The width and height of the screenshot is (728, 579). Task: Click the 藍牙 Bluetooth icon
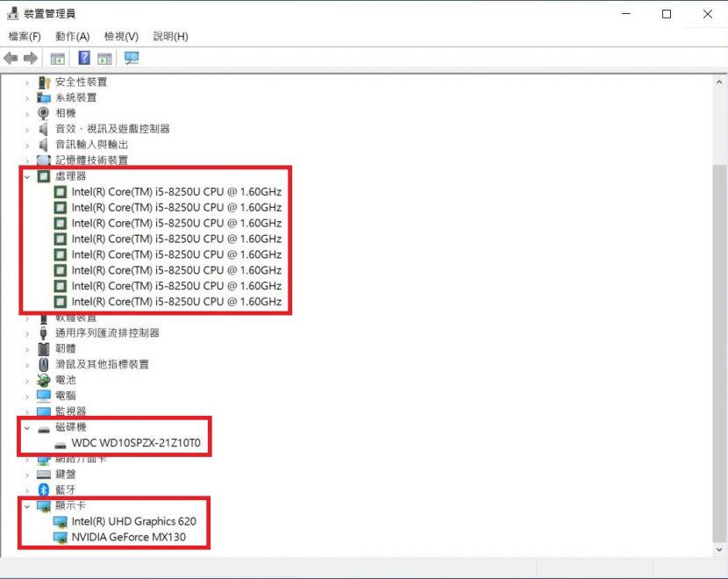click(44, 490)
